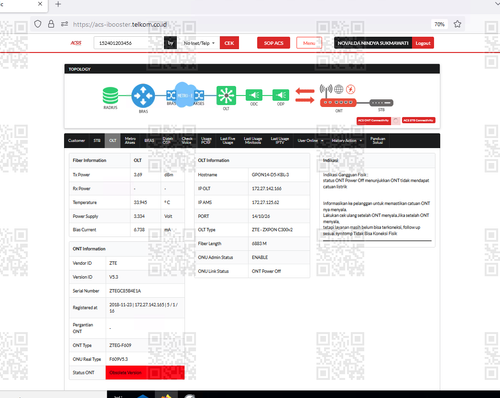Switch to the Customer tab
The height and width of the screenshot is (398, 500).
[x=76, y=141]
